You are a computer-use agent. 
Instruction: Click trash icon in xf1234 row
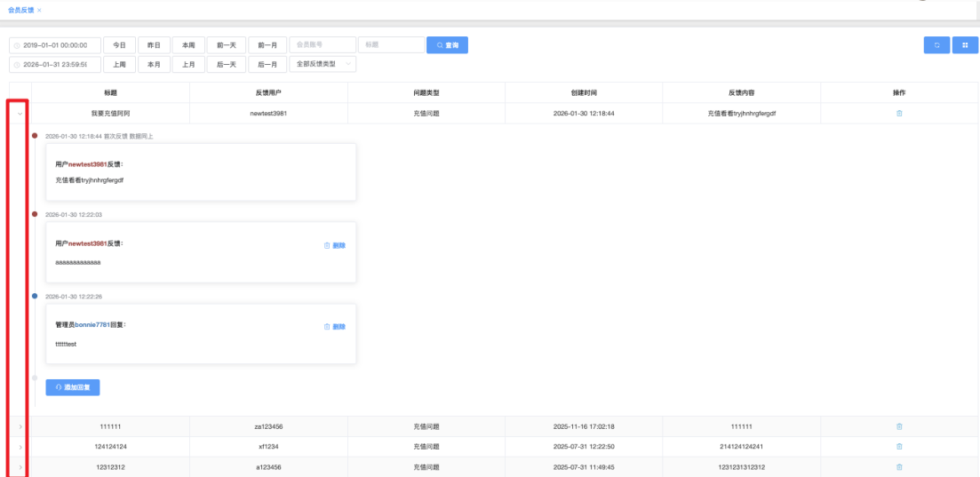tap(899, 446)
